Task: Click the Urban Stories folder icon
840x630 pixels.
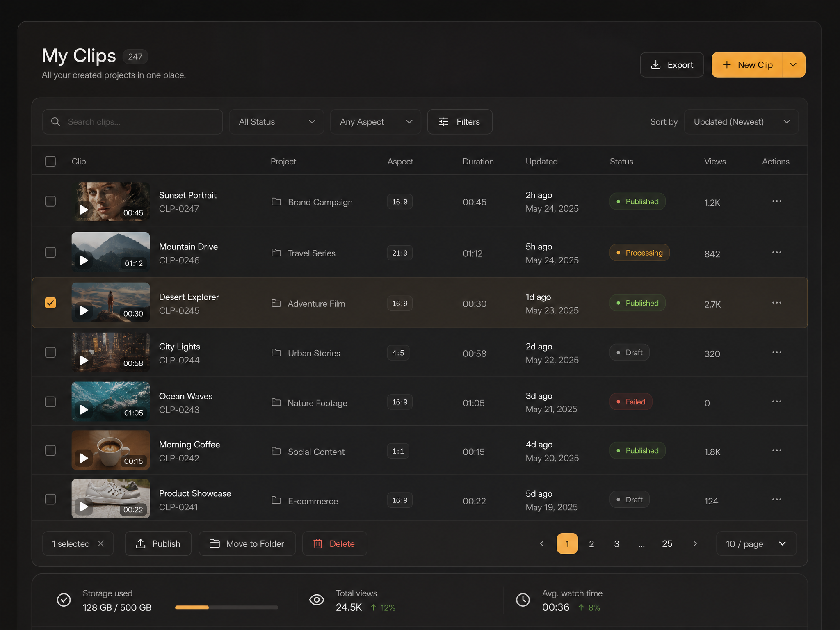Action: (x=276, y=353)
